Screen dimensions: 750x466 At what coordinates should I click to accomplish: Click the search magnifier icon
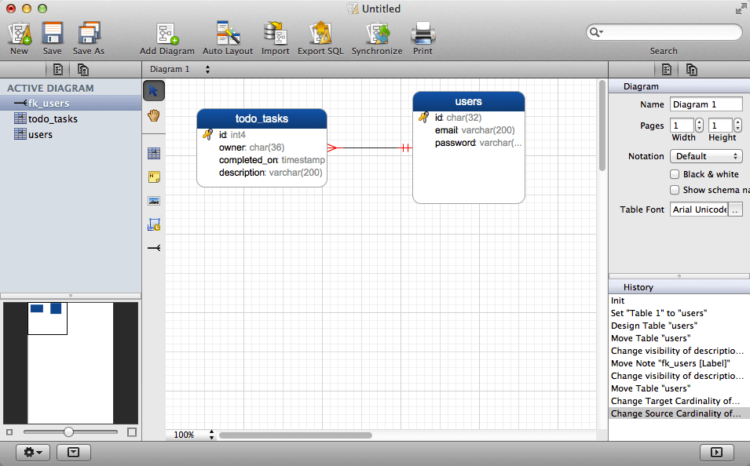[x=596, y=32]
